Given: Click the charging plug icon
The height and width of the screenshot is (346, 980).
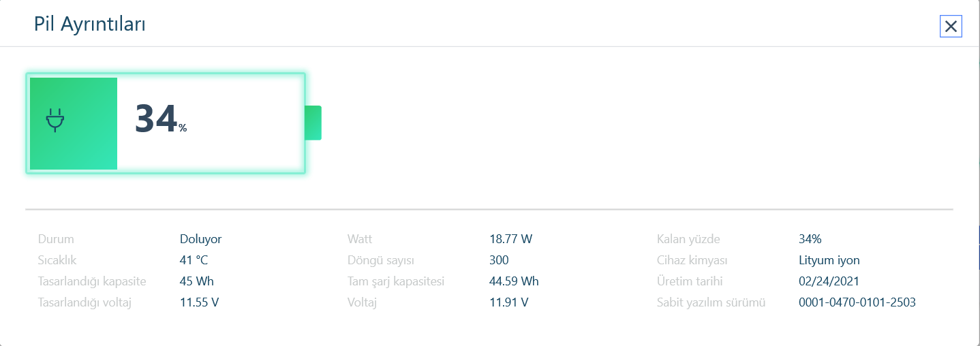Looking at the screenshot, I should click(x=55, y=121).
